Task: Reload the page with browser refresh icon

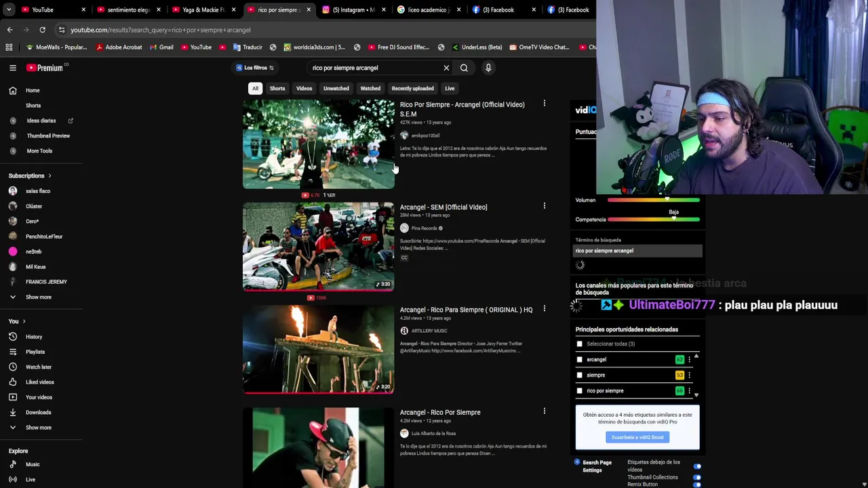Action: 42,30
